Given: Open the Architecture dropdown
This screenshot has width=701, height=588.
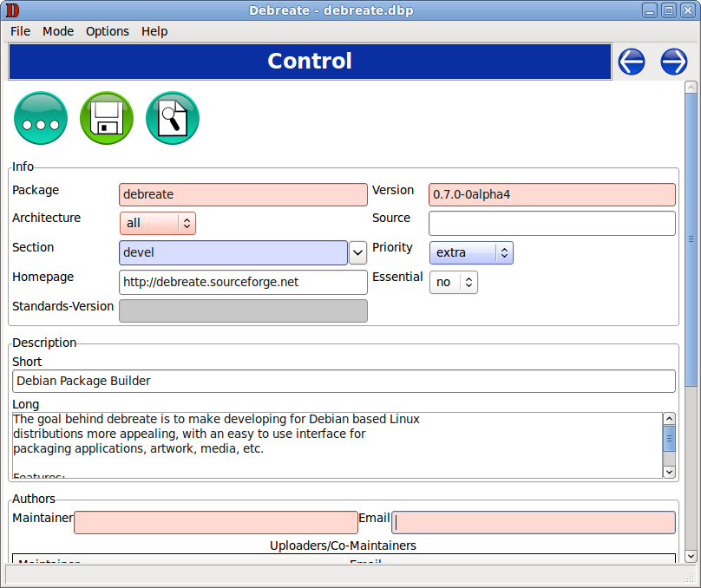Looking at the screenshot, I should [158, 223].
